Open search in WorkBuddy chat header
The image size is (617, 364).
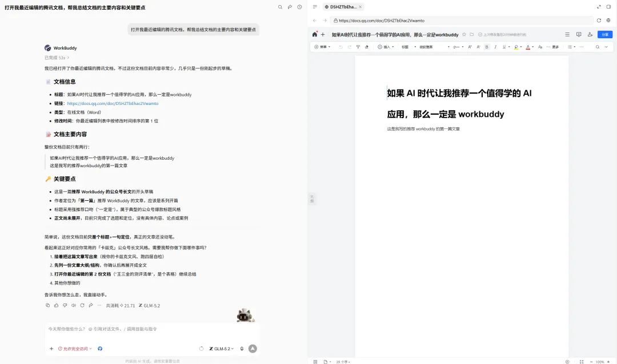(x=280, y=7)
